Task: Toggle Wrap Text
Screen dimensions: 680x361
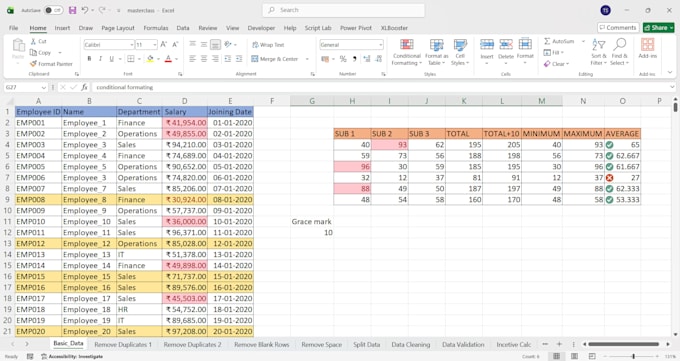Action: [268, 45]
